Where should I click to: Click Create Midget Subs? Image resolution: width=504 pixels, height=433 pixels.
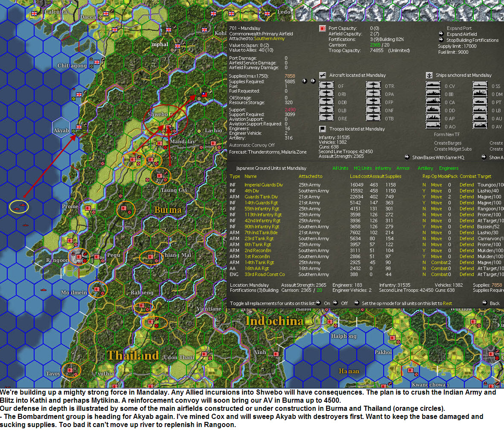452,149
